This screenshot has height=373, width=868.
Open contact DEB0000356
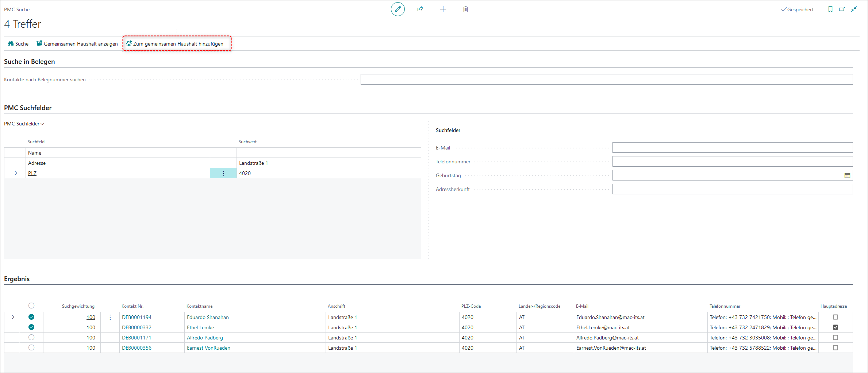(137, 348)
